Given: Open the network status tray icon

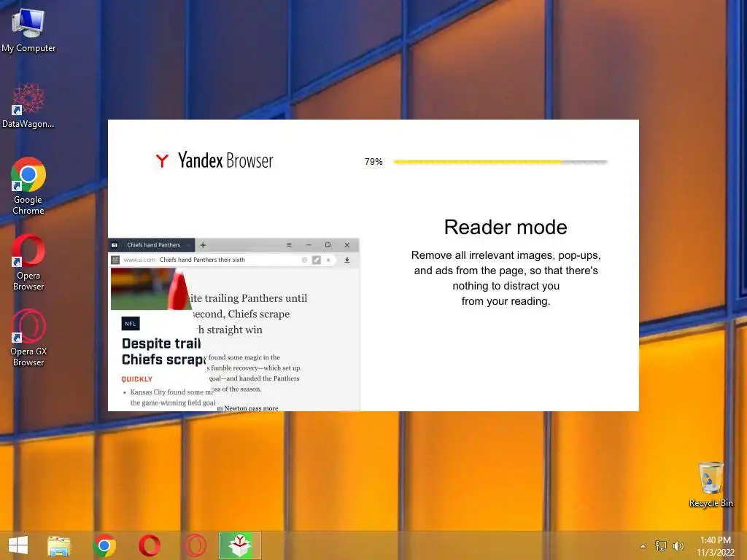Looking at the screenshot, I should click(x=660, y=545).
